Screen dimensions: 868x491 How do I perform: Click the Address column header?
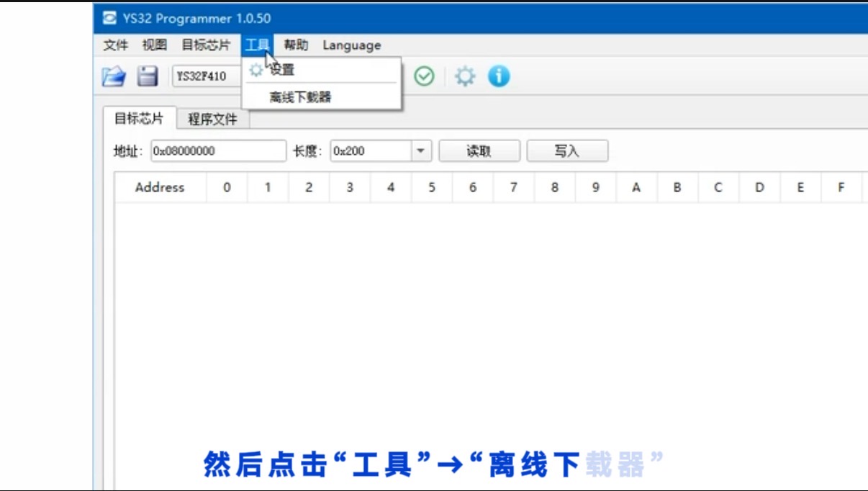point(160,187)
